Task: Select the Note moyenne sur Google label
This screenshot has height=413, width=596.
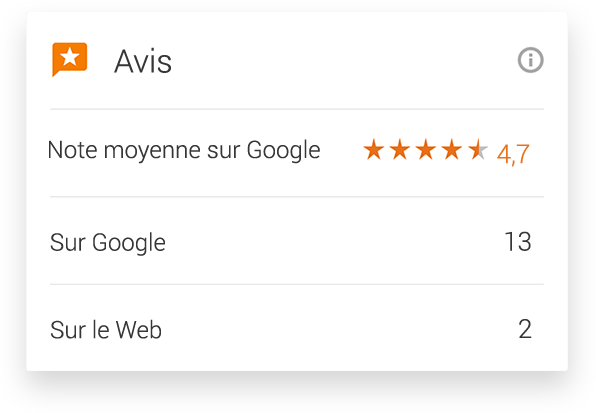Action: (x=184, y=150)
